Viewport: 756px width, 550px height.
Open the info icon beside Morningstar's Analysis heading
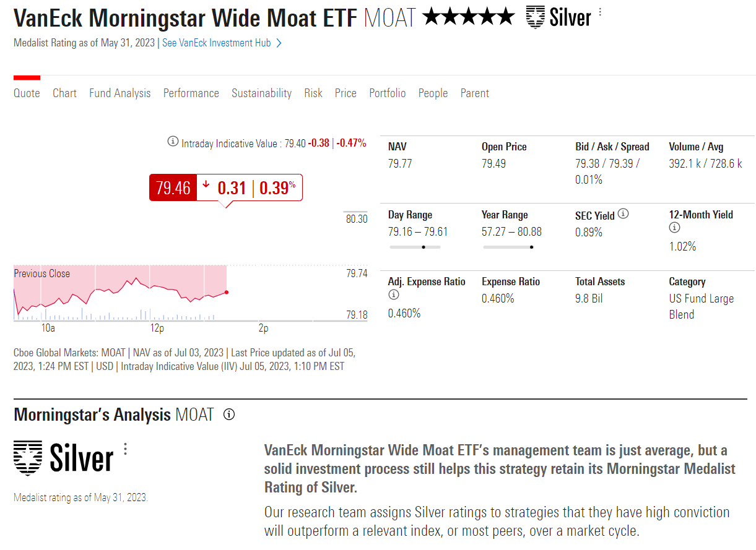point(228,415)
